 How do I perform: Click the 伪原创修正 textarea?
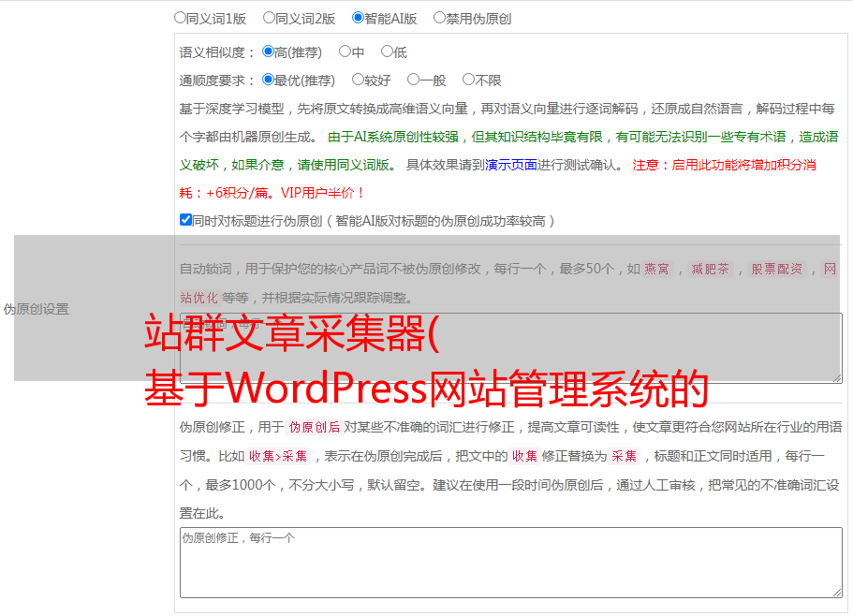[x=511, y=563]
